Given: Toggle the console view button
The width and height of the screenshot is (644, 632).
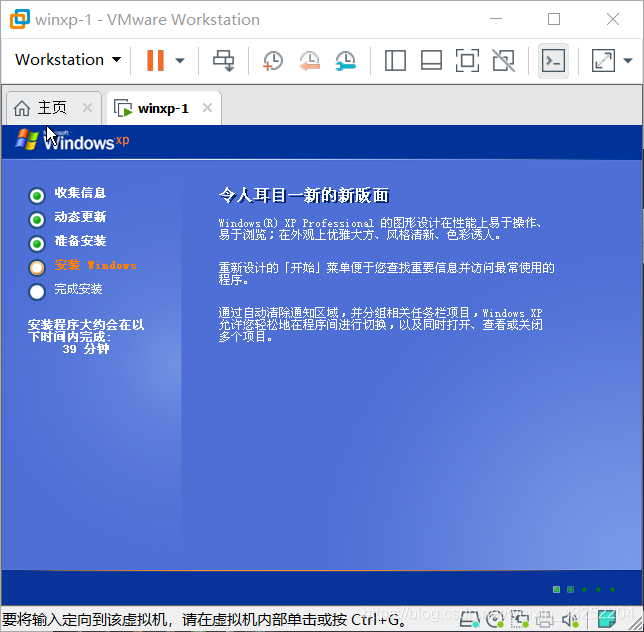Looking at the screenshot, I should [553, 61].
